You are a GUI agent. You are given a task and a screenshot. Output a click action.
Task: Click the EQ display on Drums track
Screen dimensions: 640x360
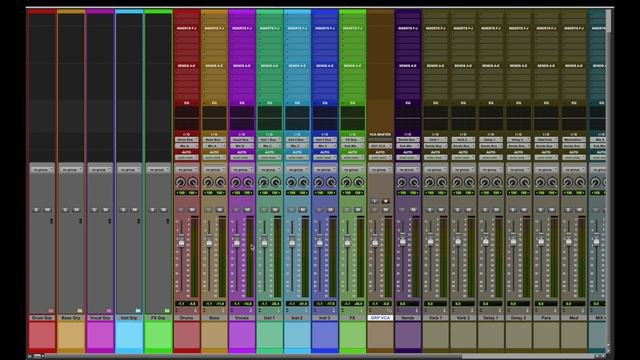tap(187, 118)
